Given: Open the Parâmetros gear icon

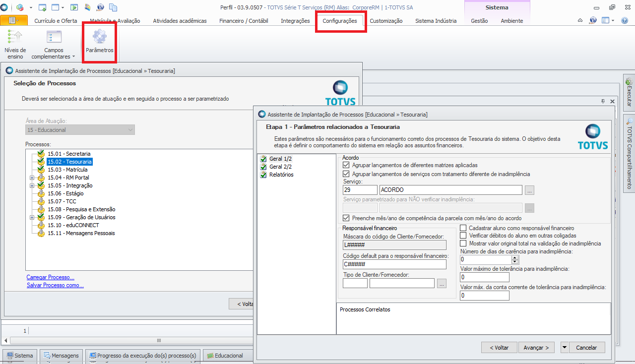Looking at the screenshot, I should pyautogui.click(x=99, y=37).
